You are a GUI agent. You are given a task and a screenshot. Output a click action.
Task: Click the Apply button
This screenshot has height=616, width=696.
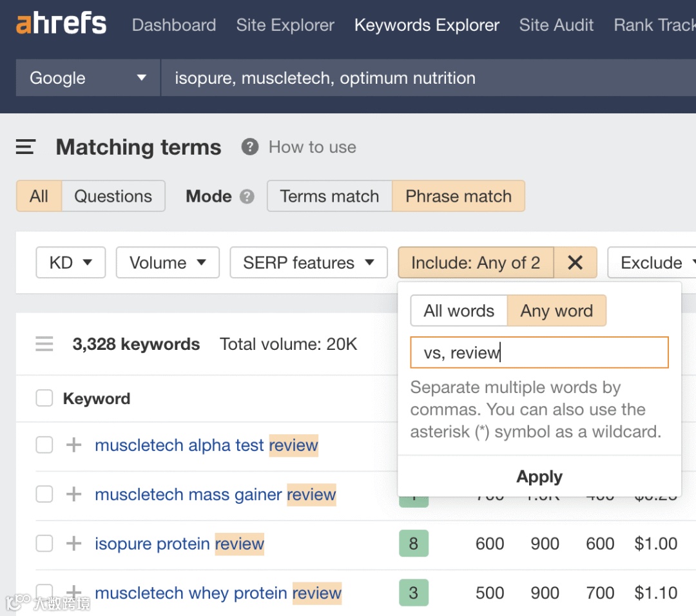539,477
